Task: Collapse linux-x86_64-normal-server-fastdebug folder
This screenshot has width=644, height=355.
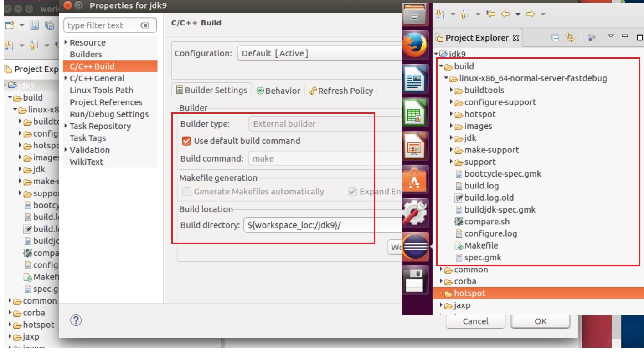Action: (x=446, y=78)
